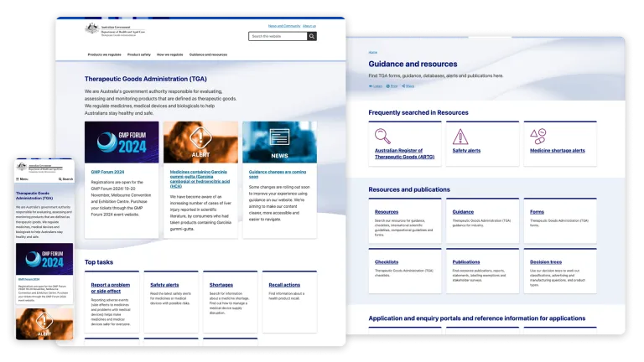Open the 'Products we regulate' menu
This screenshot has height=362, width=644.
[104, 54]
